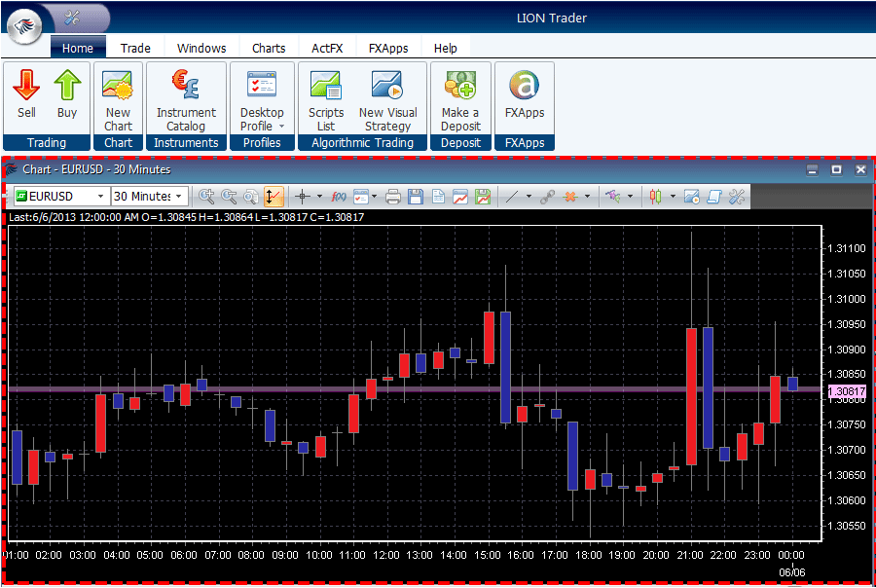Expand the delete objects dropdown arrow

587,197
